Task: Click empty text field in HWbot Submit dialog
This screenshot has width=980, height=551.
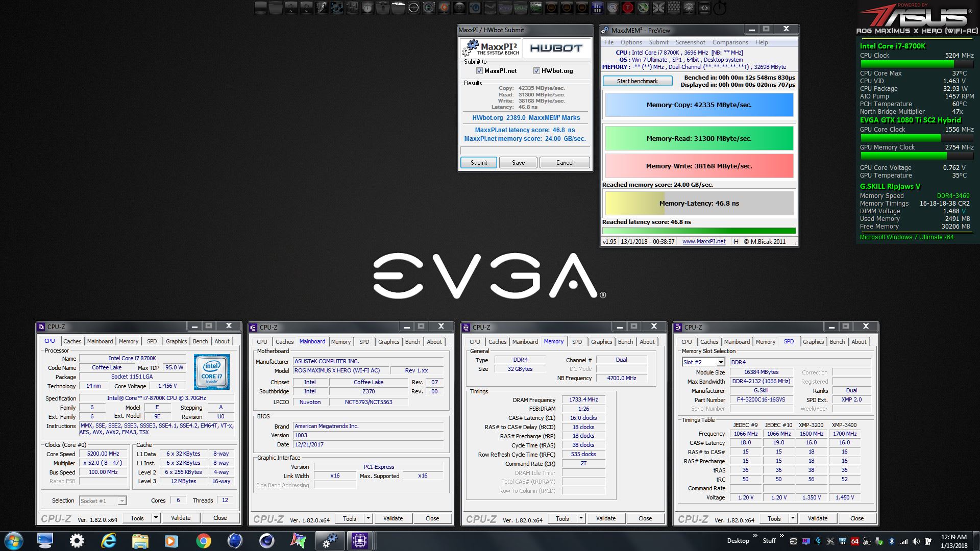Action: [x=525, y=151]
